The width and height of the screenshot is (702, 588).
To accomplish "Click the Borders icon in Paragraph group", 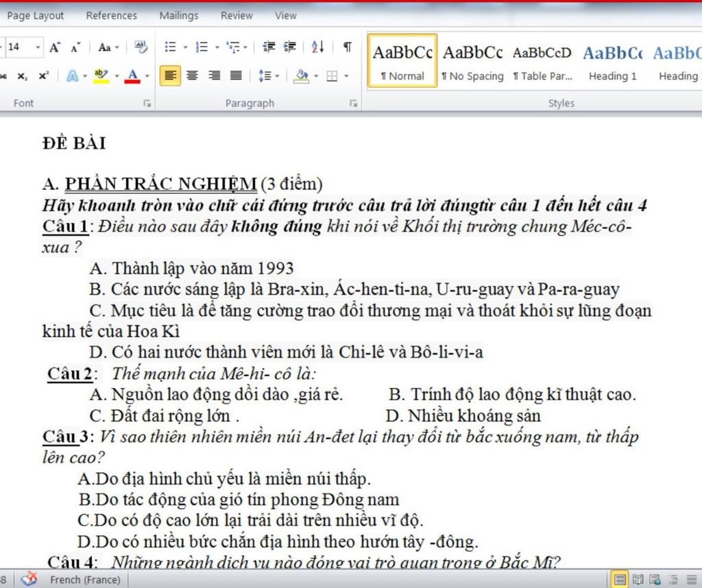I will [x=332, y=76].
